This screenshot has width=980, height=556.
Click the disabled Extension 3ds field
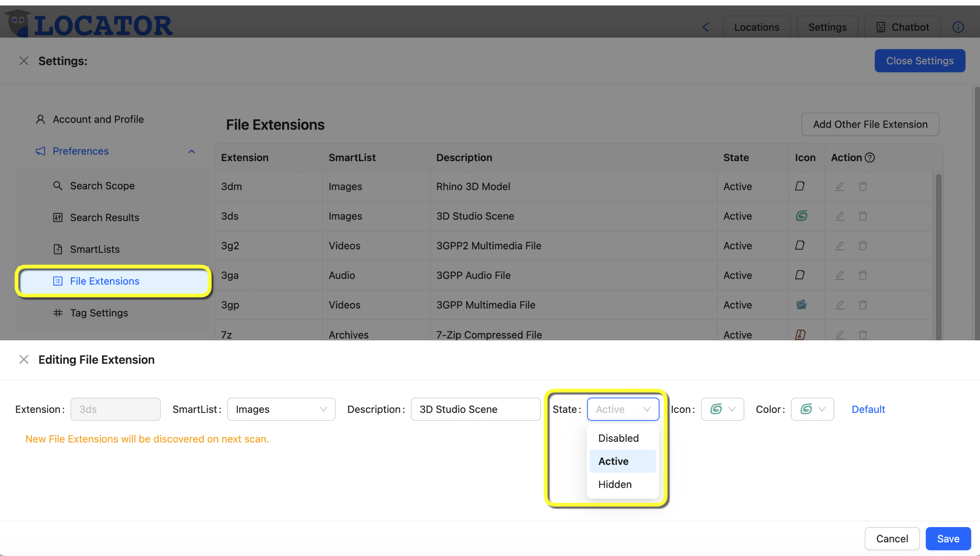[x=115, y=409]
